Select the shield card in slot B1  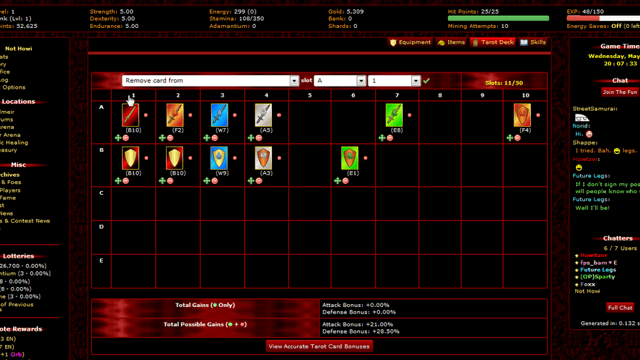[131, 158]
